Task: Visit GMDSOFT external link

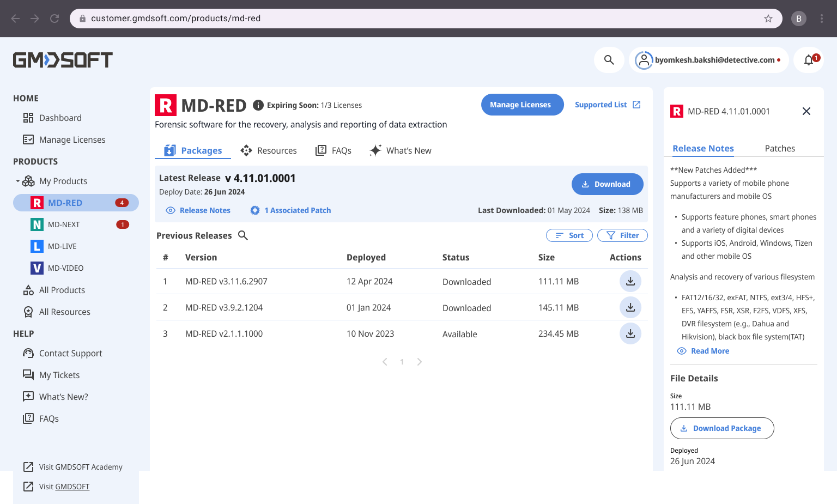Action: coord(56,487)
